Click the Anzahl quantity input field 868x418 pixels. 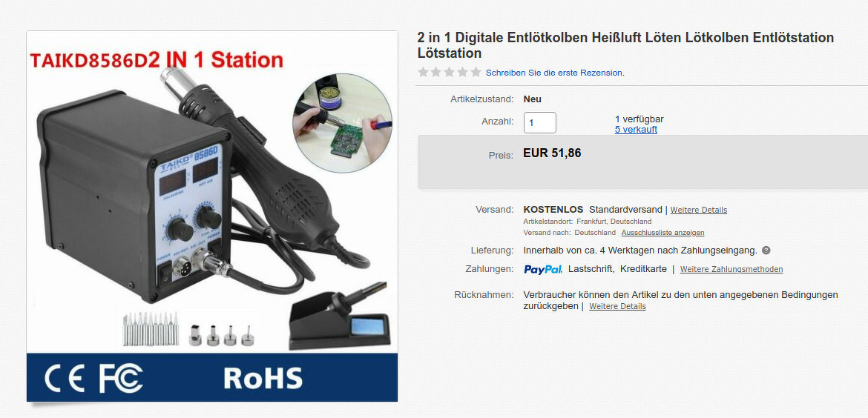tap(540, 123)
